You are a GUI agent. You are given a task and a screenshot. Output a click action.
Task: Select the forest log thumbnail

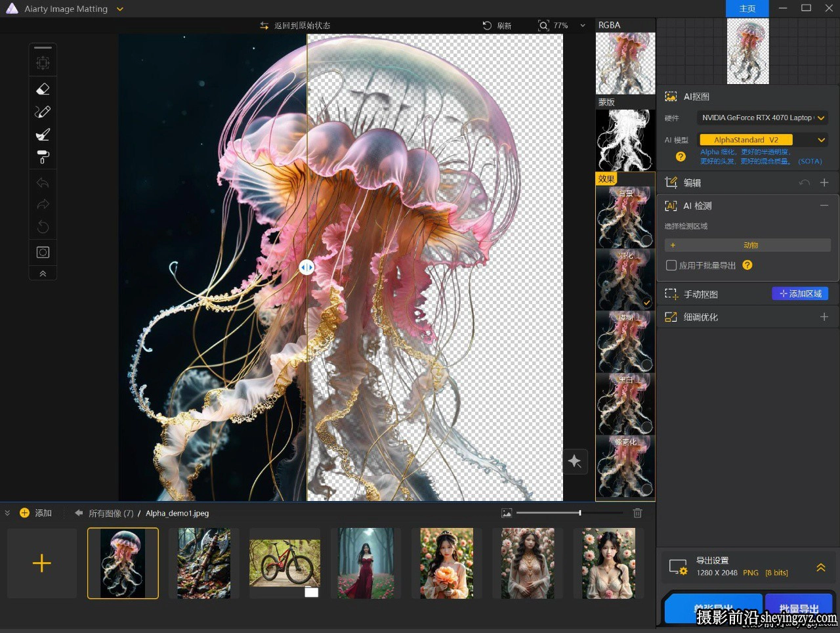point(204,563)
